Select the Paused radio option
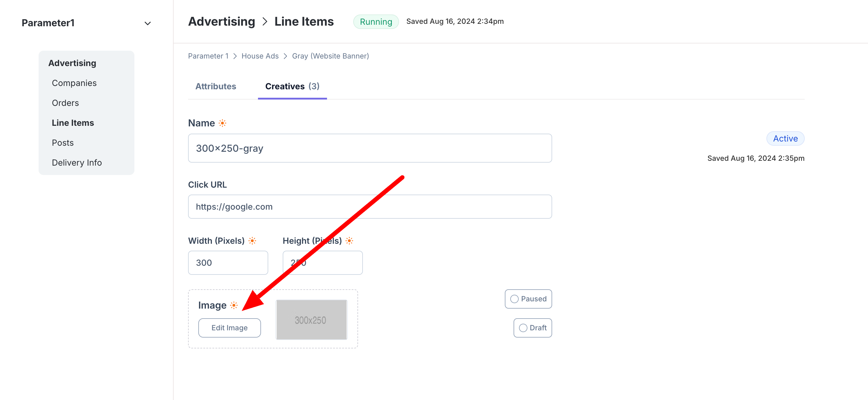The image size is (868, 400). pos(514,299)
